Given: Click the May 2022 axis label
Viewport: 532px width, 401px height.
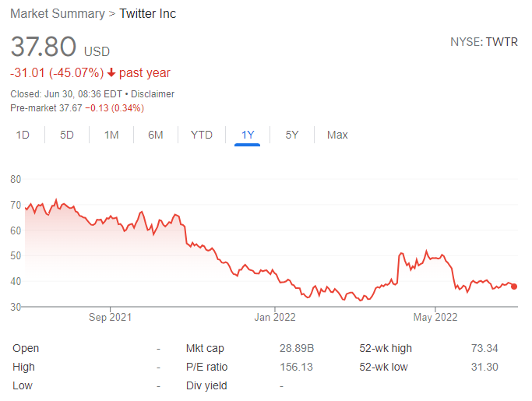Looking at the screenshot, I should pyautogui.click(x=435, y=317).
